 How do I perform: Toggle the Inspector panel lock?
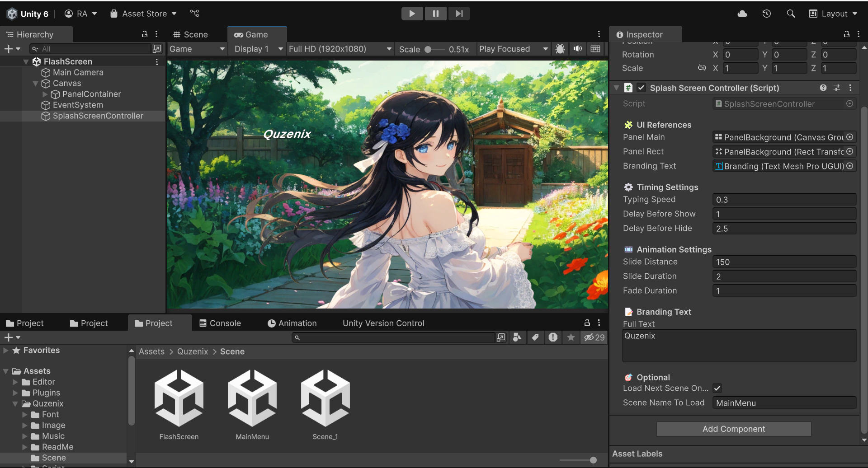tap(847, 34)
